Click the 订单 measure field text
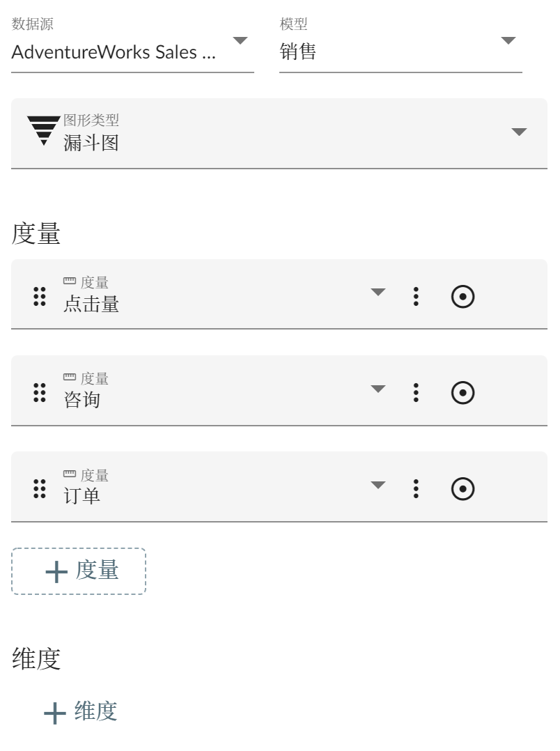This screenshot has width=560, height=751. tap(82, 496)
